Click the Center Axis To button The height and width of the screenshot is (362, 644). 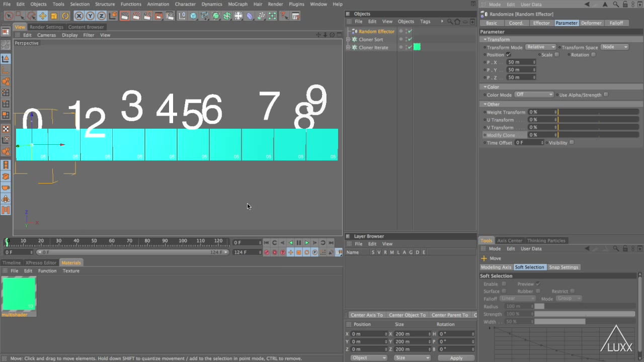(x=366, y=315)
